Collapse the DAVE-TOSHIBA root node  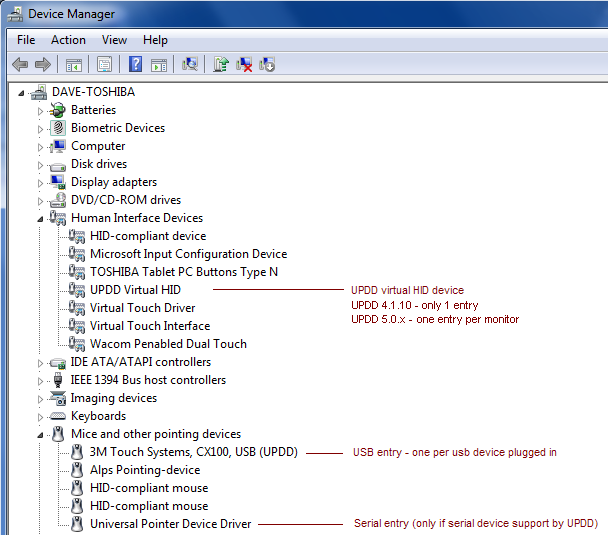pyautogui.click(x=21, y=93)
